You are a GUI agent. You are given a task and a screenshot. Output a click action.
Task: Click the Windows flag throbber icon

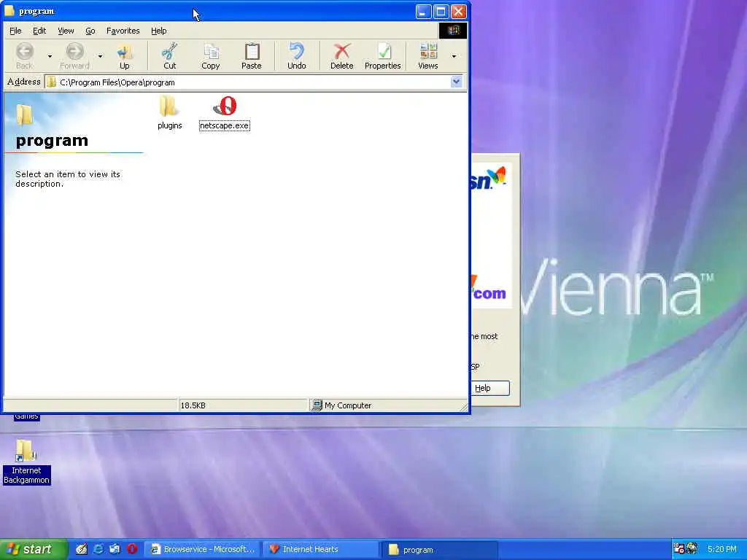click(x=452, y=31)
